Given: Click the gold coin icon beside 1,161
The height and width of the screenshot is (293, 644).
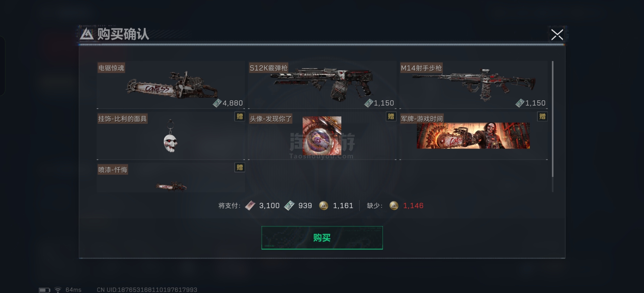Looking at the screenshot, I should pyautogui.click(x=324, y=206).
